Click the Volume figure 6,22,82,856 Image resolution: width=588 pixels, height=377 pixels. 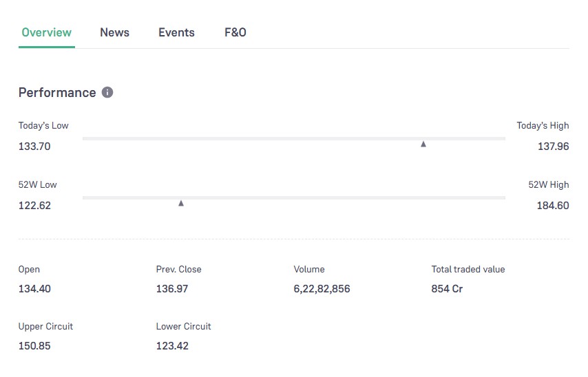(x=322, y=289)
